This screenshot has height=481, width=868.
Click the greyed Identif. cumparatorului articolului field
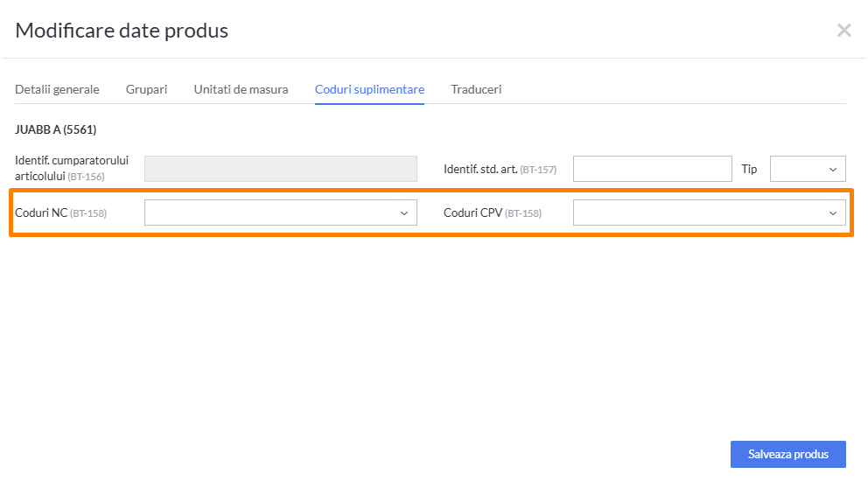coord(281,169)
